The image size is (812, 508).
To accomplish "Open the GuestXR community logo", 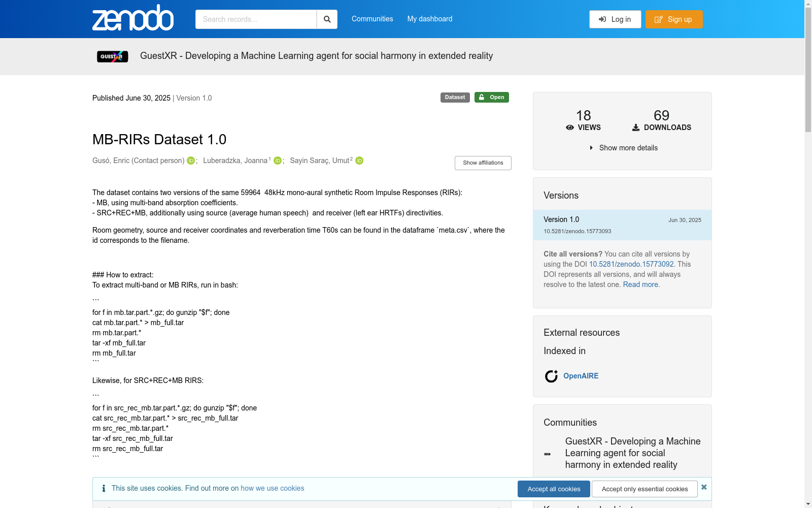I will (113, 56).
